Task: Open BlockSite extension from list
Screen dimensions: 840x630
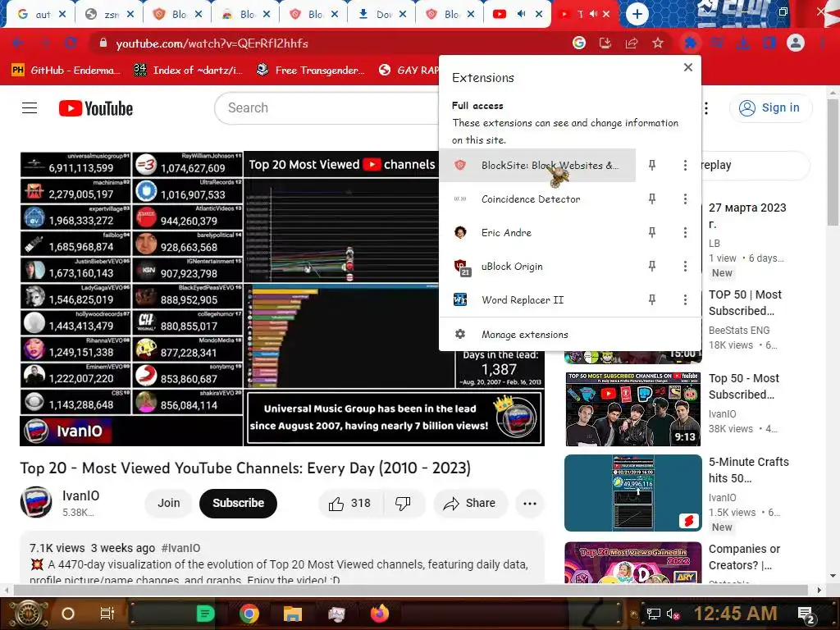Action: pos(537,165)
